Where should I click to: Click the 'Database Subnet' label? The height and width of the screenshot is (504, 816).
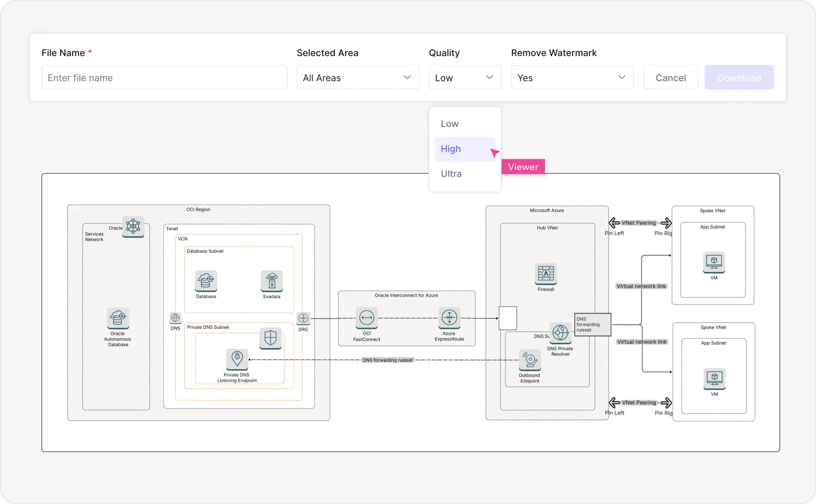tap(205, 251)
